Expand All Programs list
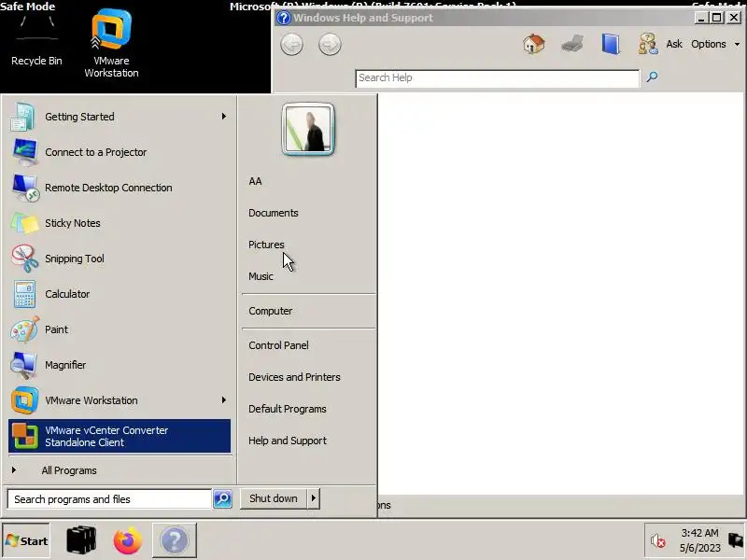Viewport: 747px width, 560px height. tap(120, 470)
